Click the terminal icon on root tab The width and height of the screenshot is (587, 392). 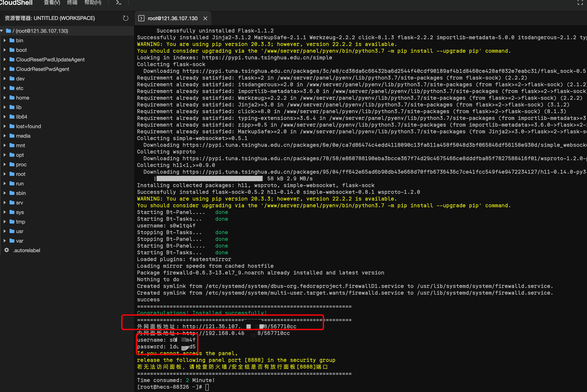[141, 18]
